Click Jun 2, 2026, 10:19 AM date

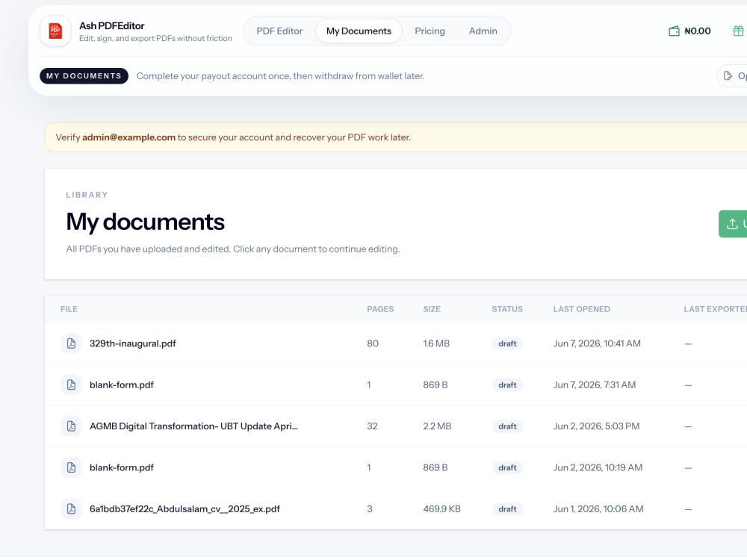598,467
